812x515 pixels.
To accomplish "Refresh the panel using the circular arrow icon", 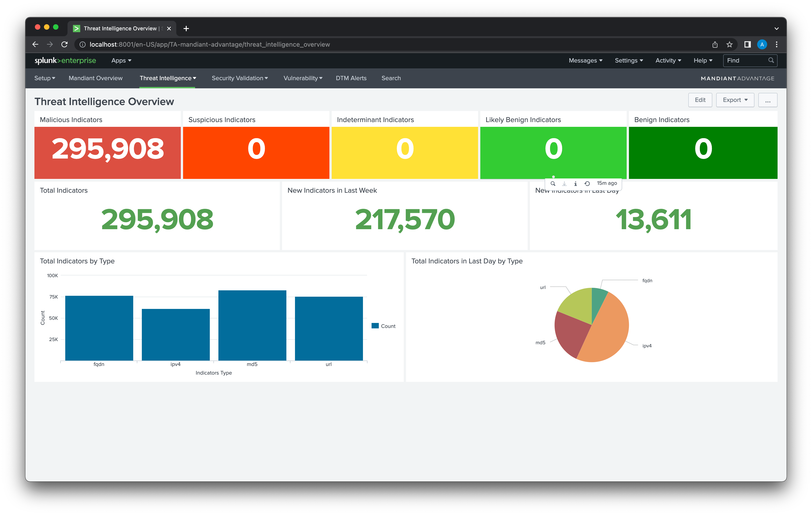I will pos(587,184).
